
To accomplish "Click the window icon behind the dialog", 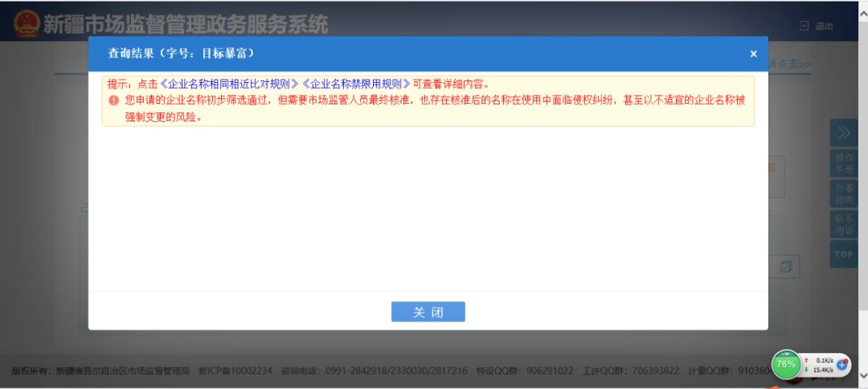I will (785, 266).
